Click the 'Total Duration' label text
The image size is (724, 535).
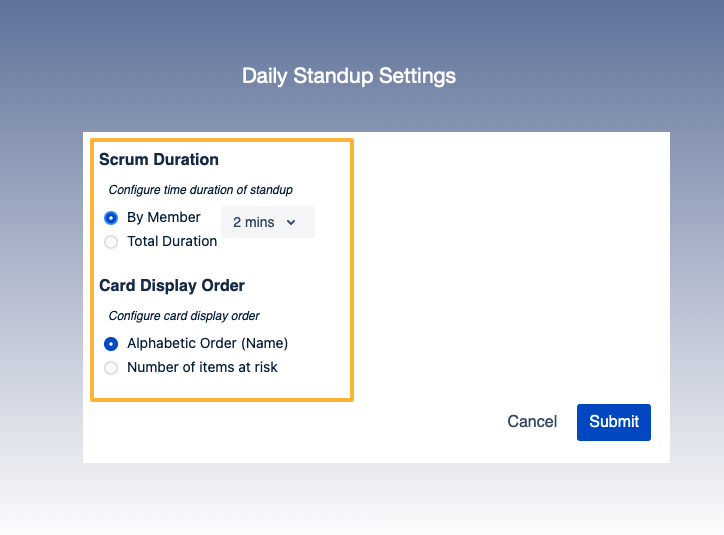[172, 241]
